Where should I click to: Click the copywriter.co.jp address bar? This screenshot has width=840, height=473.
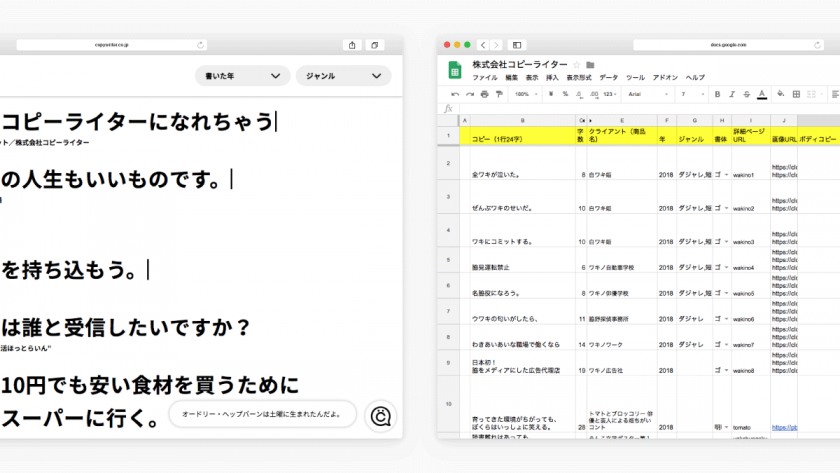click(111, 45)
